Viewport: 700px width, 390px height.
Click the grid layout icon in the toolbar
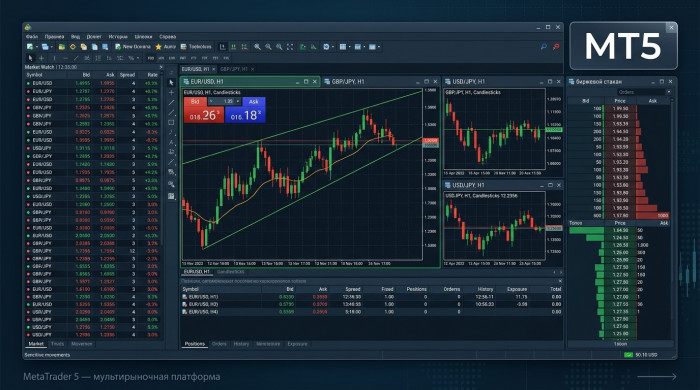coord(343,46)
